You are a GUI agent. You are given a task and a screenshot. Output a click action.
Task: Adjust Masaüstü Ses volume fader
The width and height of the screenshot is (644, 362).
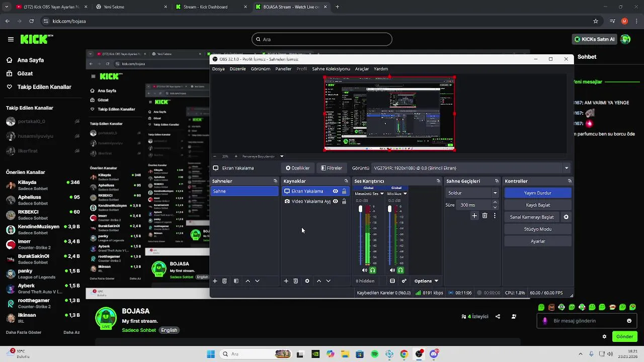click(x=360, y=209)
